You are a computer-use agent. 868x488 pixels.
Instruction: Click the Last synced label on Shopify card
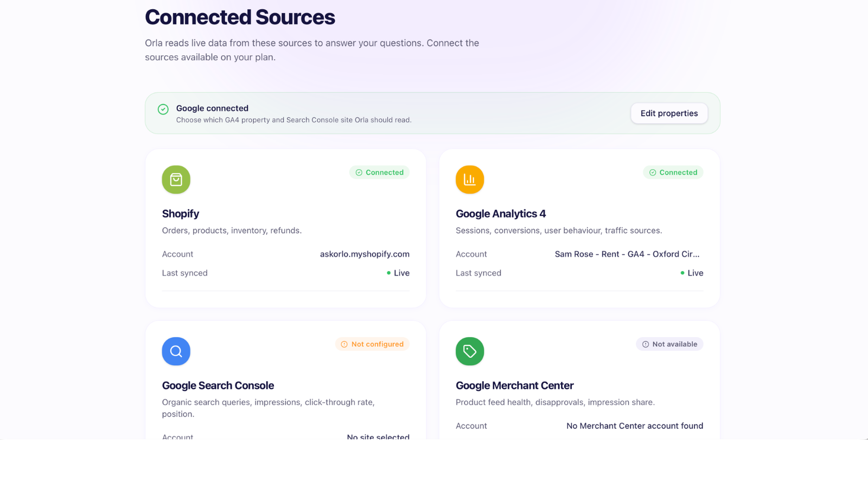[x=184, y=273]
